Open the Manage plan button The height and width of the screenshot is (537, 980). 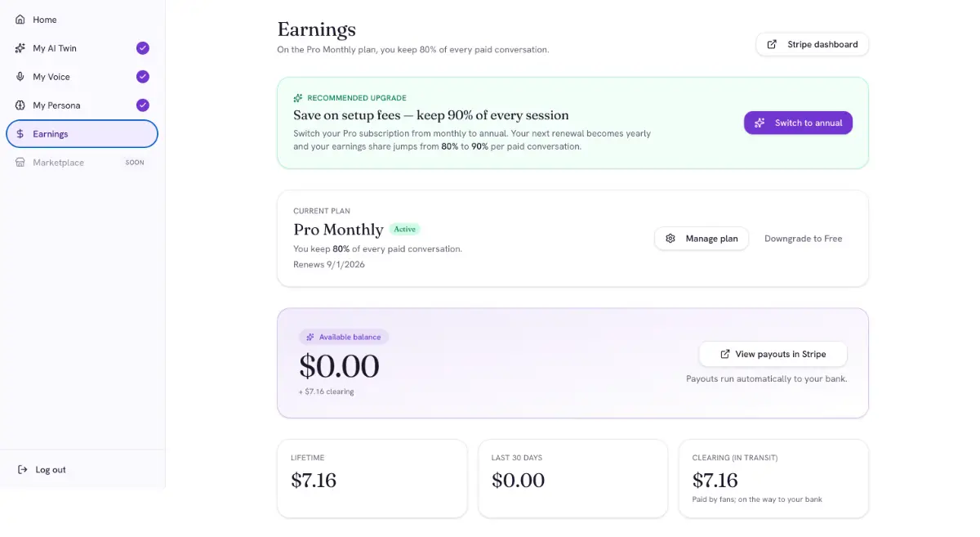tap(702, 239)
